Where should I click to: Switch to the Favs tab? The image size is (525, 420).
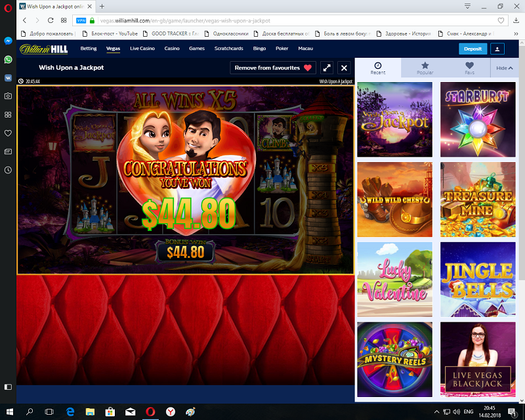469,68
